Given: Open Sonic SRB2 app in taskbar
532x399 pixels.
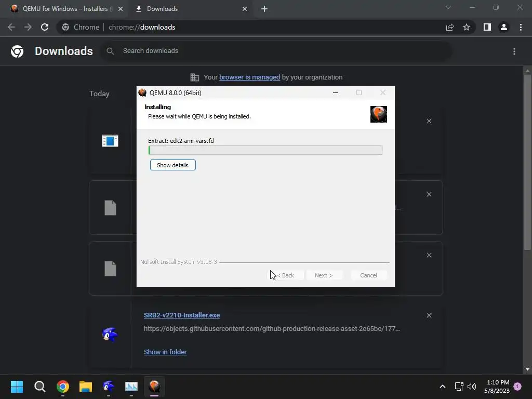Looking at the screenshot, I should pos(108,387).
